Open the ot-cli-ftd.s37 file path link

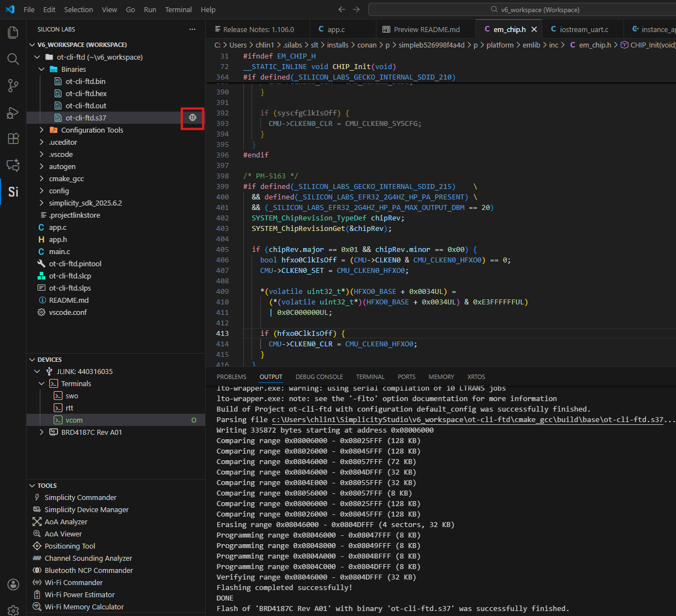click(x=467, y=420)
